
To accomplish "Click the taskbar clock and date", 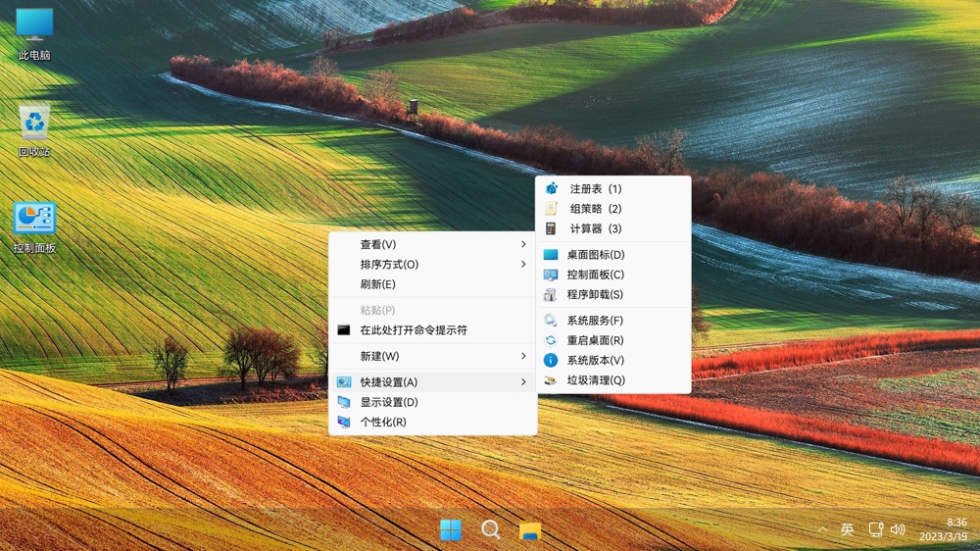I will click(x=944, y=529).
